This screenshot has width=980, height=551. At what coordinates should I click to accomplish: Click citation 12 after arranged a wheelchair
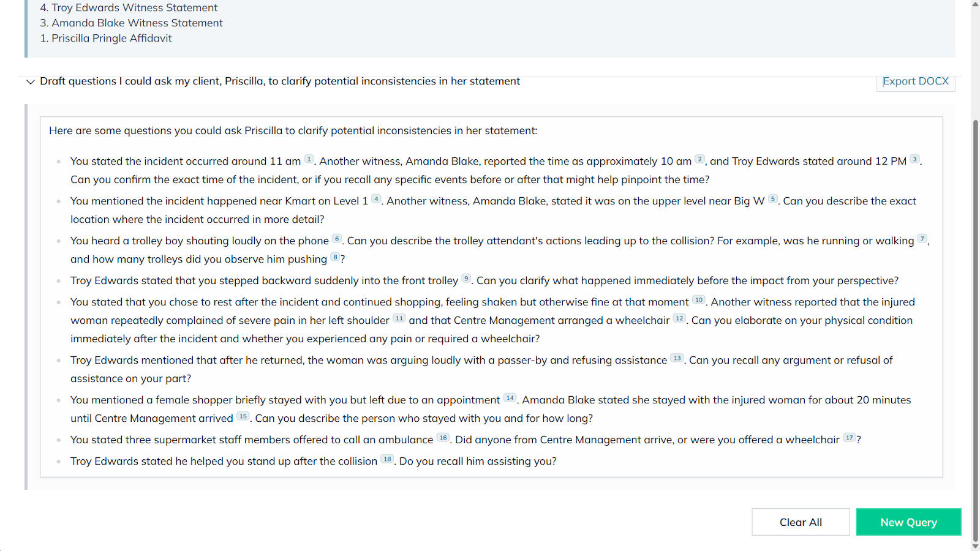679,318
